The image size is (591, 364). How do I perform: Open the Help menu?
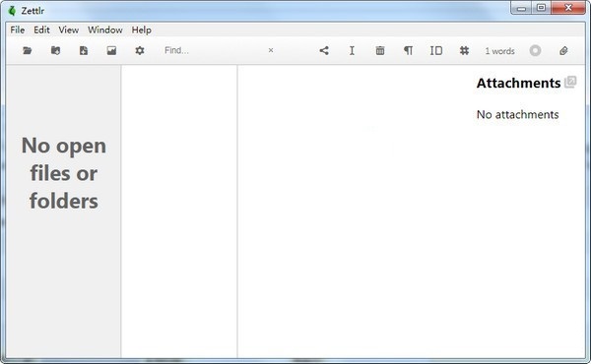[x=141, y=30]
